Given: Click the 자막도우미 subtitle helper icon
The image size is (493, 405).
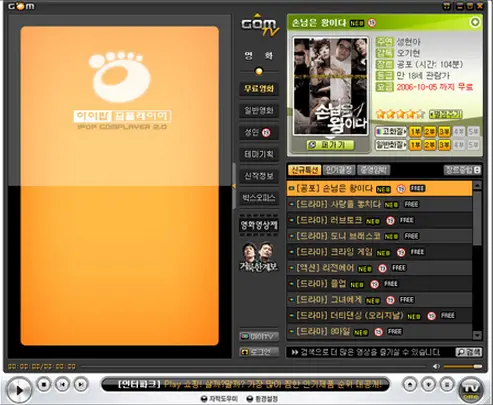Looking at the screenshot, I should (204, 399).
